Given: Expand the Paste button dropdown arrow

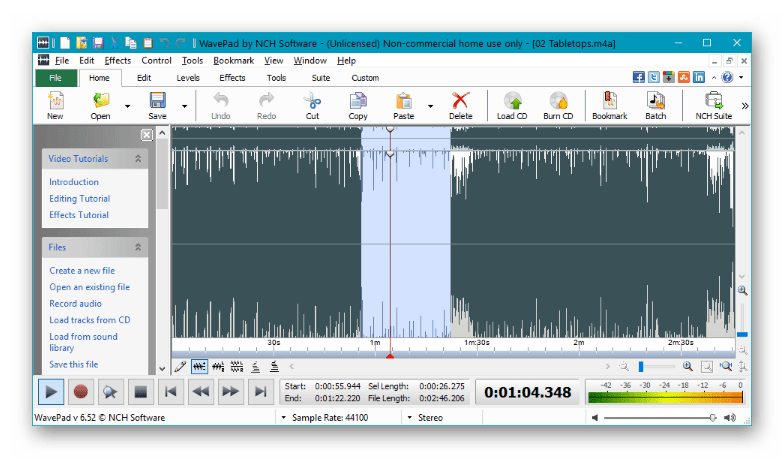Looking at the screenshot, I should [430, 106].
